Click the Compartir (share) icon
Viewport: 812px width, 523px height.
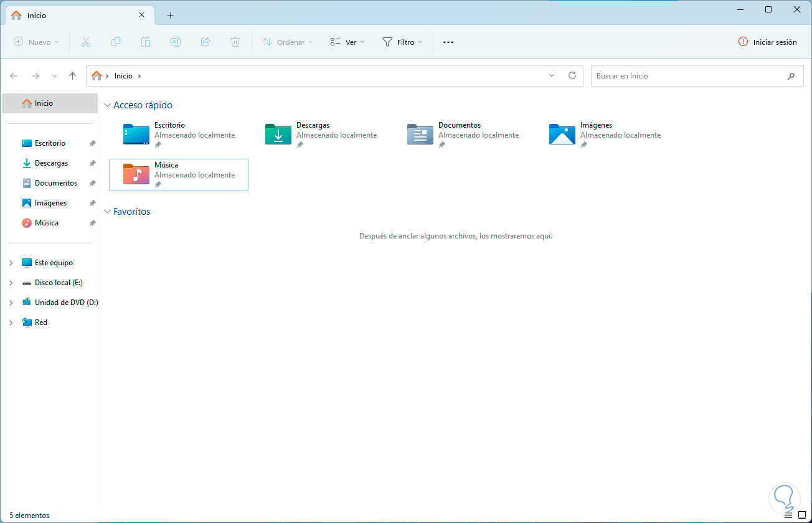click(205, 42)
